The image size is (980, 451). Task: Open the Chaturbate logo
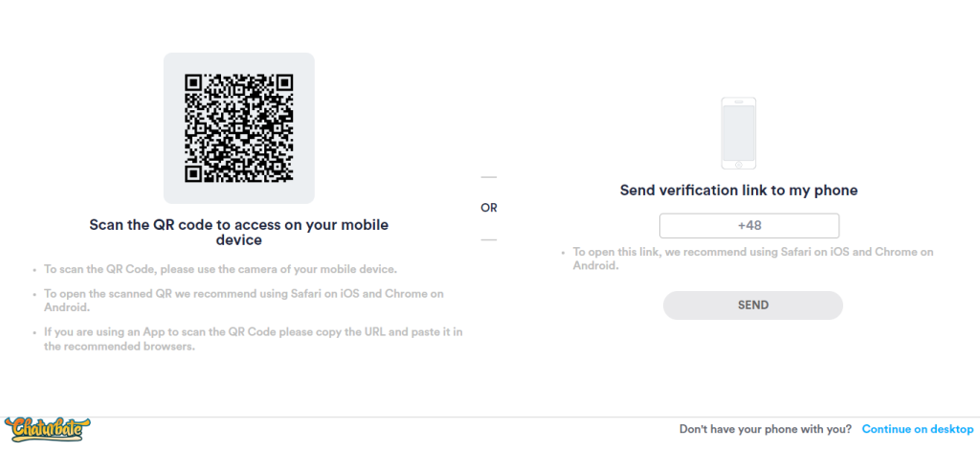pos(43,431)
